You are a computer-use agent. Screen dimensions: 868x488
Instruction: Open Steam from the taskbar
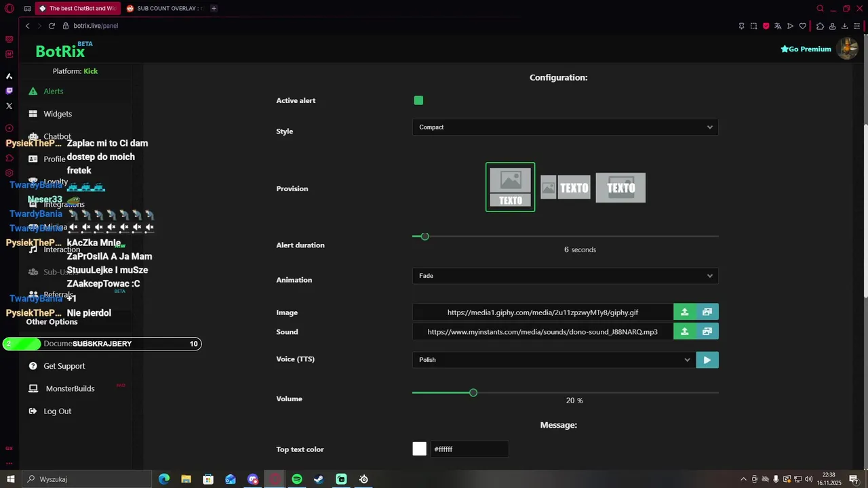(319, 479)
